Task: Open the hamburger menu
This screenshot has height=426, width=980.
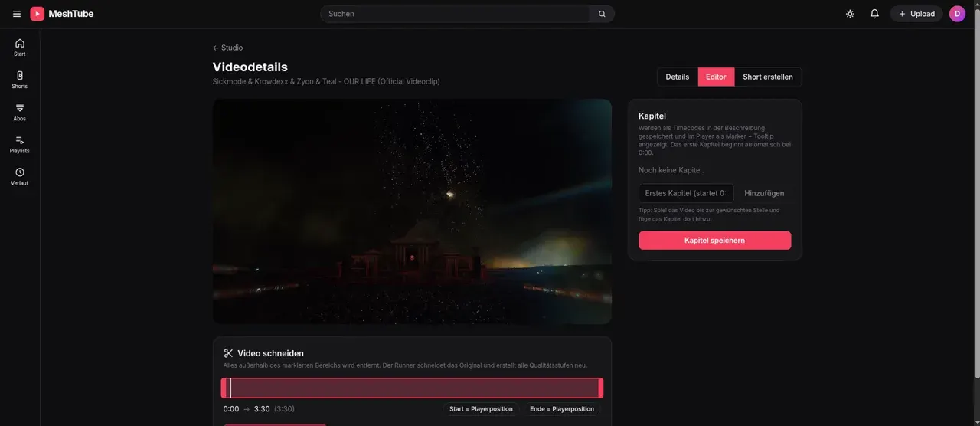Action: click(x=17, y=14)
